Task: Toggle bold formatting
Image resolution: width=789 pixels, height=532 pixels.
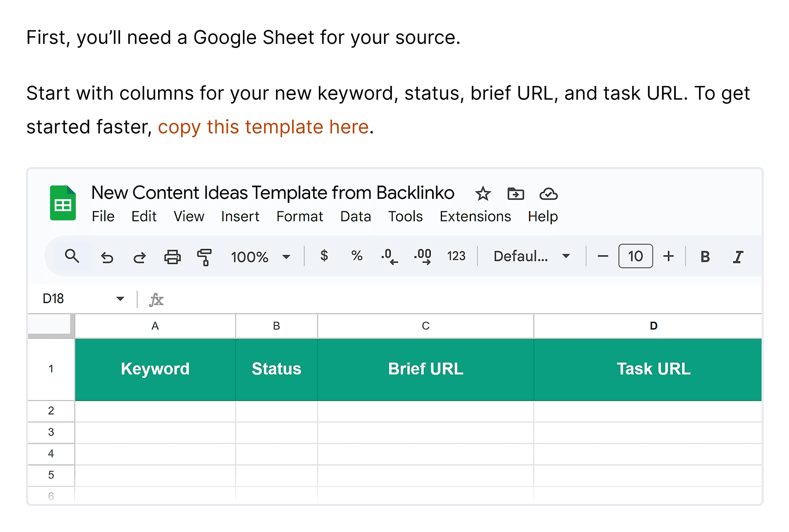Action: point(705,256)
